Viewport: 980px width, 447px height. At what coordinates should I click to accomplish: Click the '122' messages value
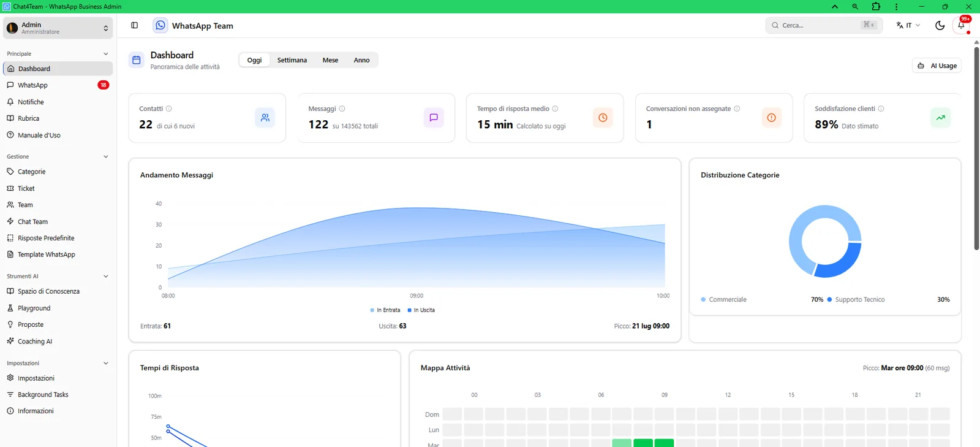[318, 124]
